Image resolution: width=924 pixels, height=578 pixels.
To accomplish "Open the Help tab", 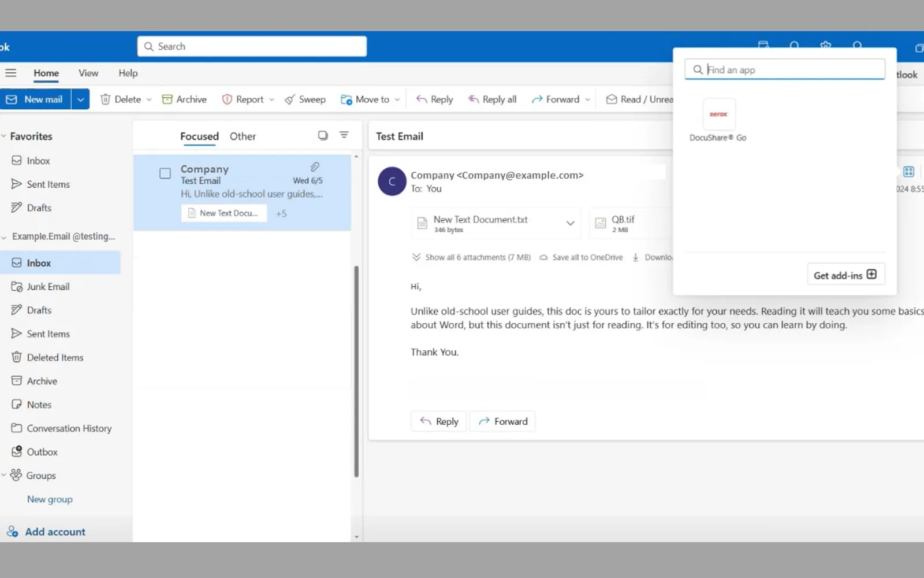I will click(128, 73).
